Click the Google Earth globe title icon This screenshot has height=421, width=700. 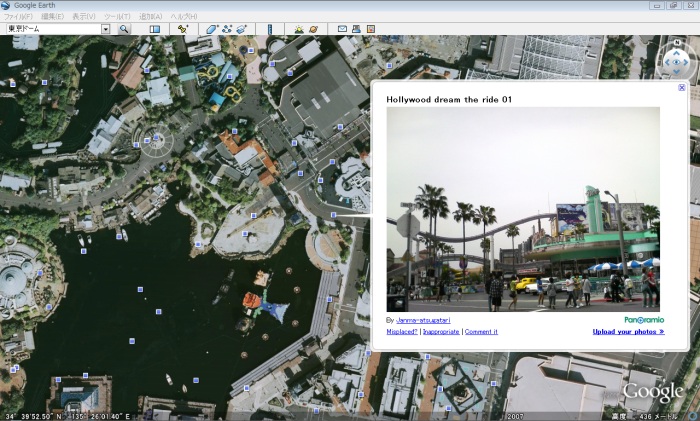coord(5,5)
